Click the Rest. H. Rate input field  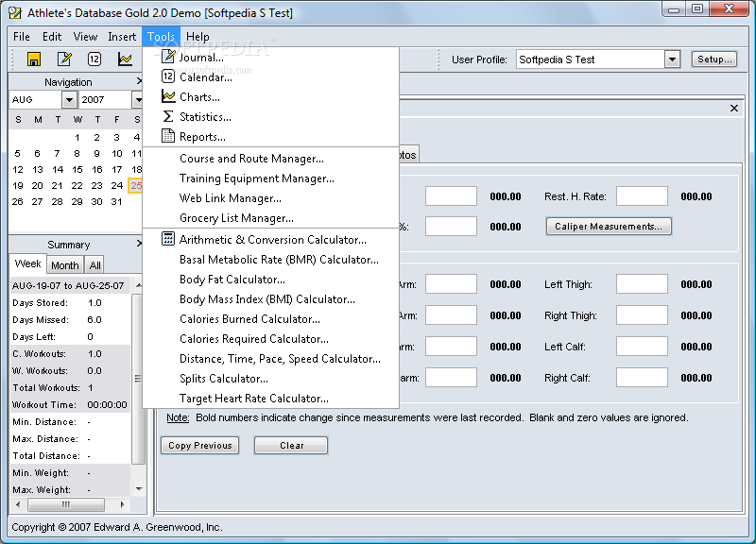pos(642,196)
